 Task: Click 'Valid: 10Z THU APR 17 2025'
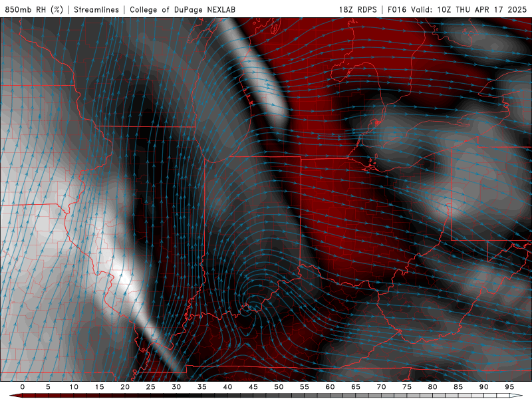(469, 9)
